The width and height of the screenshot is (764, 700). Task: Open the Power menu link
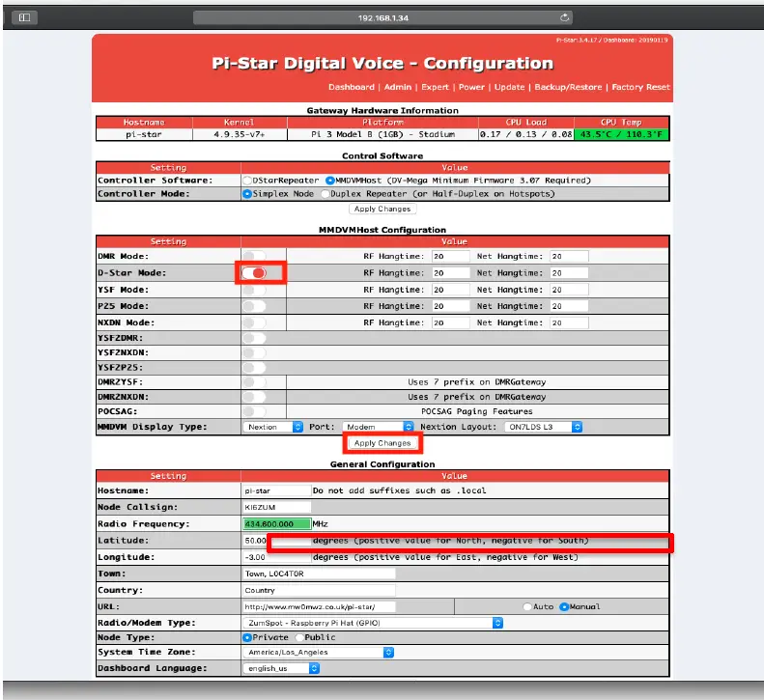pos(471,87)
